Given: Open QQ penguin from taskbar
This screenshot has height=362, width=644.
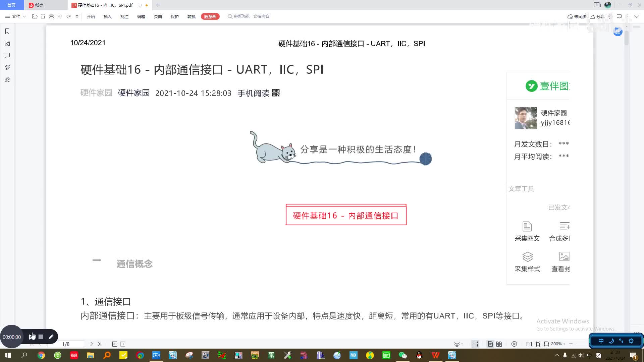Looking at the screenshot, I should pos(419,355).
